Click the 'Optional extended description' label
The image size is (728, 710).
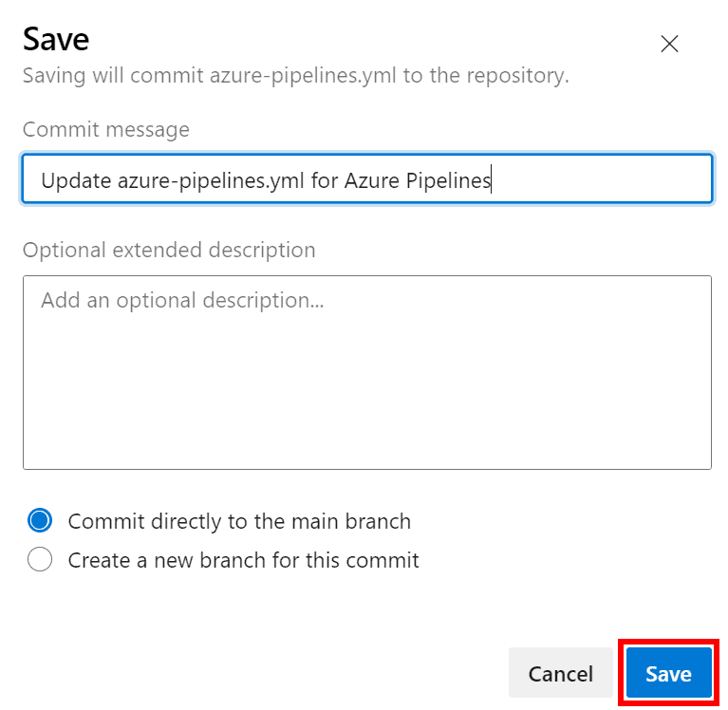coord(169,250)
